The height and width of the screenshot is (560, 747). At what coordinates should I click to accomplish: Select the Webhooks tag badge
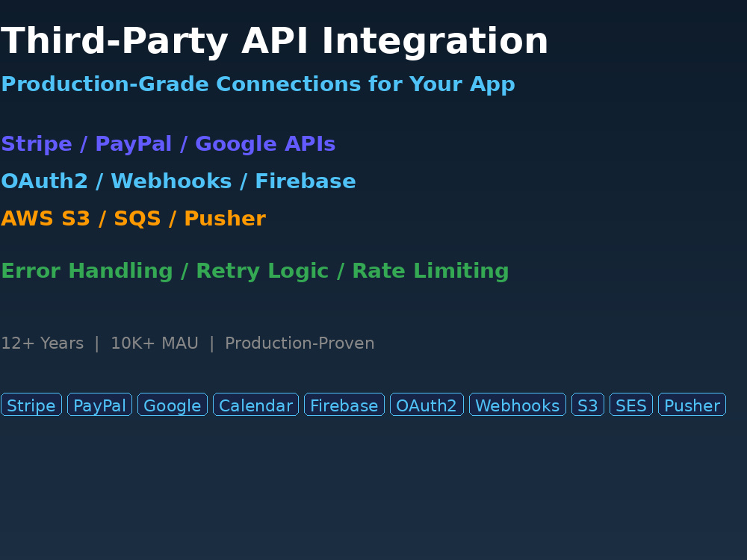[518, 404]
